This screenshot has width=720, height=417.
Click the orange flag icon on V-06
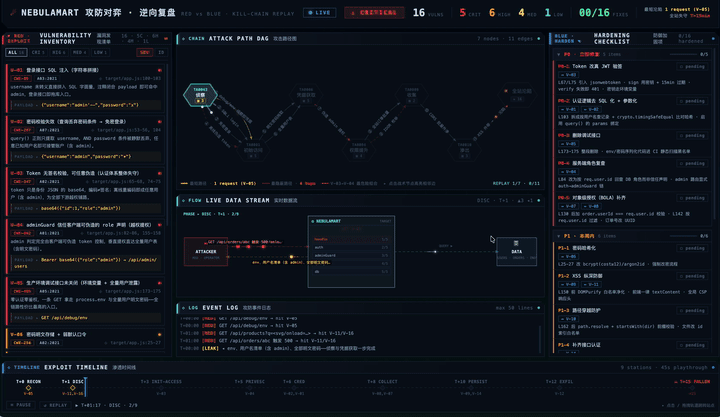coord(159,334)
